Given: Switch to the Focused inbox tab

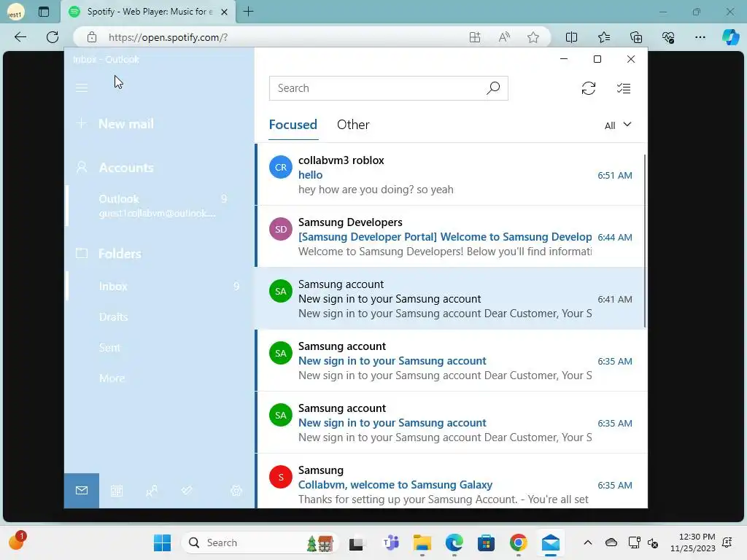Looking at the screenshot, I should tap(293, 125).
